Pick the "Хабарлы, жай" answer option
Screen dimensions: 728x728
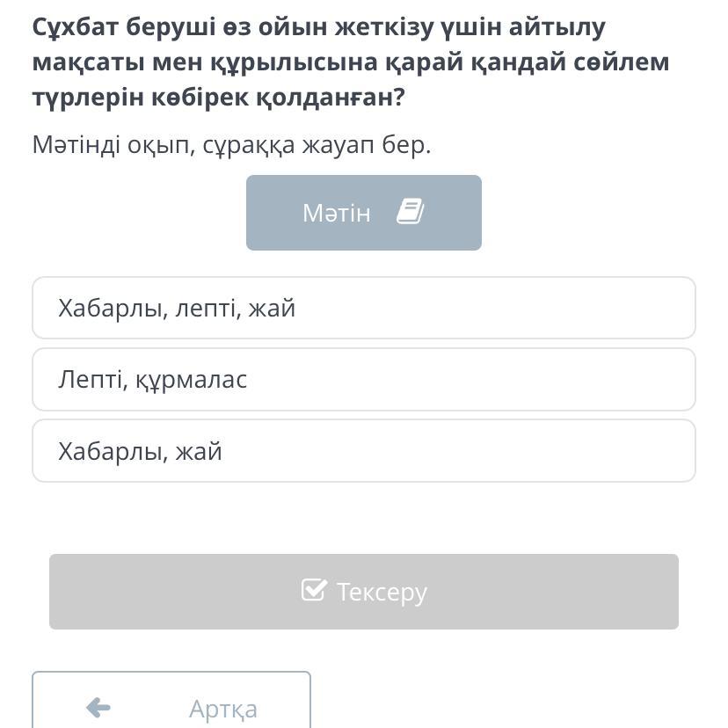point(363,451)
